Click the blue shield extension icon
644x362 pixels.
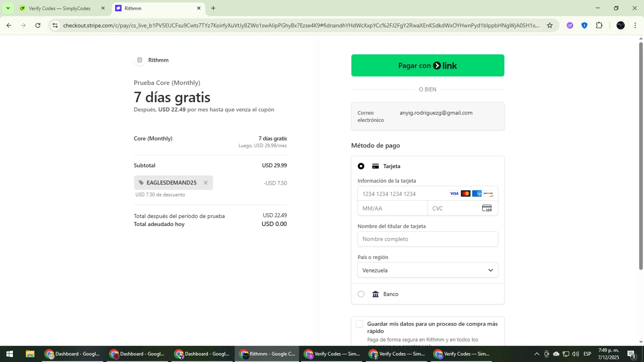pyautogui.click(x=584, y=25)
